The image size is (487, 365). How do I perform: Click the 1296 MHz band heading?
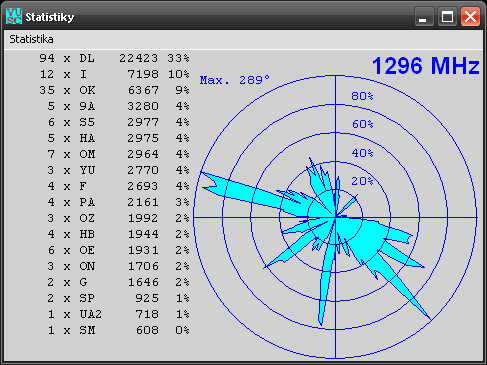[x=426, y=66]
